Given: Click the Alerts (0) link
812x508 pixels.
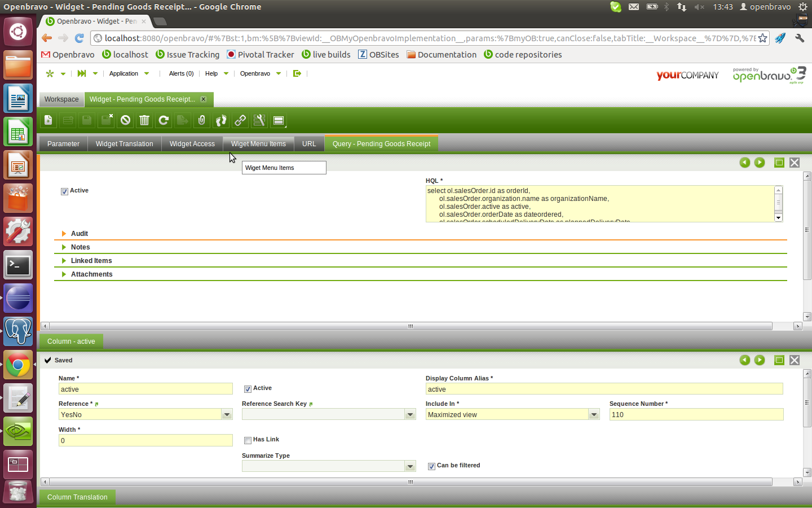Looking at the screenshot, I should (181, 73).
